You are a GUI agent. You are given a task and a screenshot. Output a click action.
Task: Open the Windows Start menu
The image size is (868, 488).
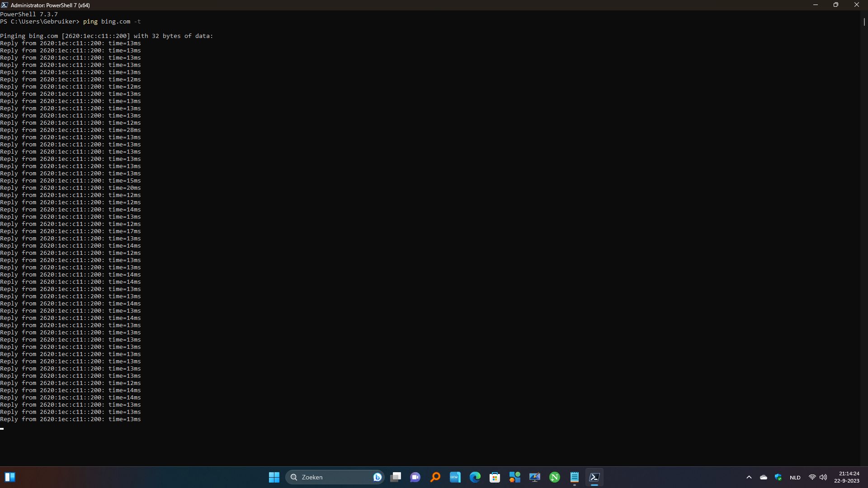tap(274, 477)
